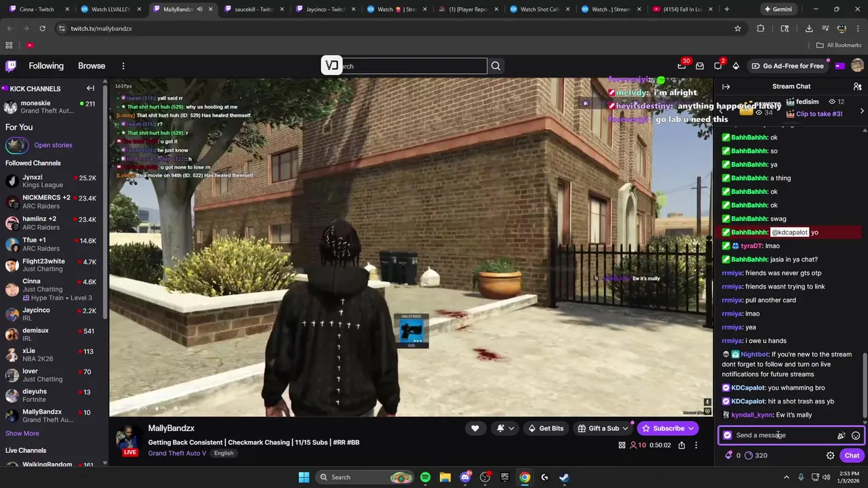Open Grand Theft Auto V category link
868x488 pixels.
[x=177, y=453]
